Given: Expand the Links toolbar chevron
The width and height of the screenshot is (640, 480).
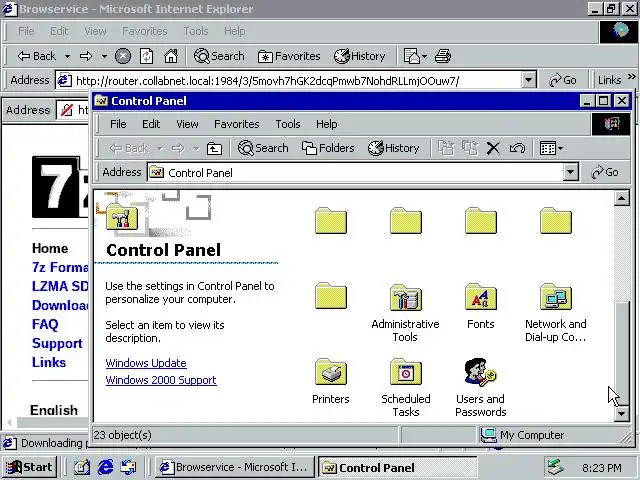Looking at the screenshot, I should [631, 76].
